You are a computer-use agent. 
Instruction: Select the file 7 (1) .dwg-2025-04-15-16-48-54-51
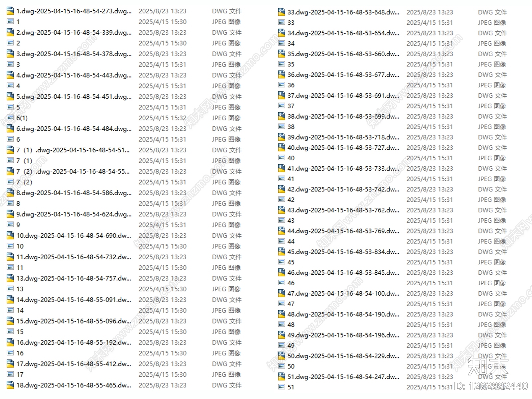pos(73,150)
